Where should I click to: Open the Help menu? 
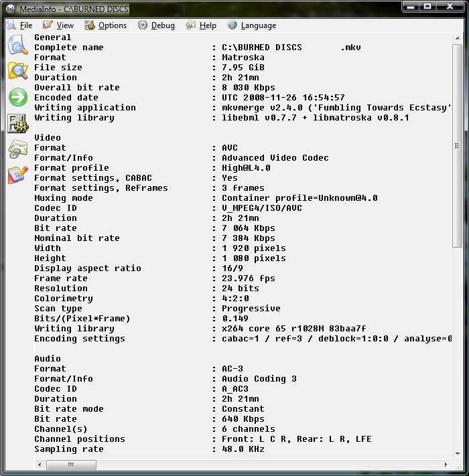pos(201,25)
